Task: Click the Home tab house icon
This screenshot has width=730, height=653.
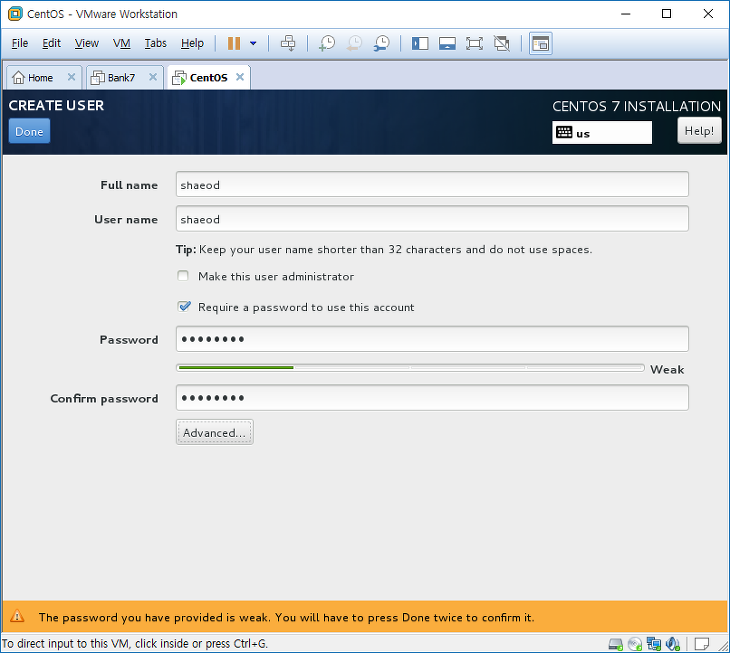Action: tap(18, 77)
